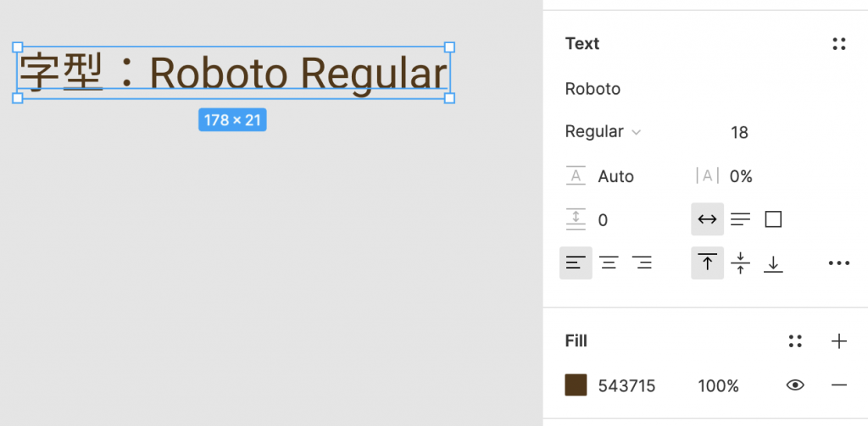Align text to bottom

point(773,263)
